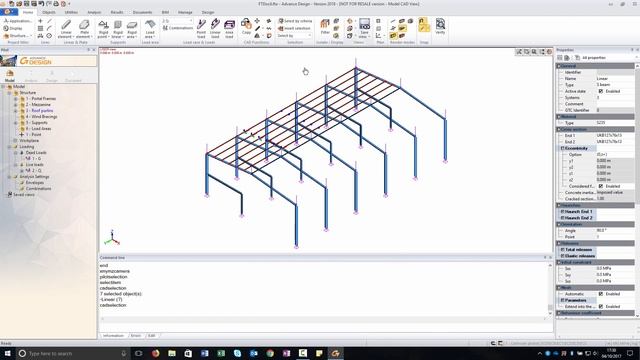
Task: Toggle Active state Enabled checkbox
Action: (x=600, y=91)
